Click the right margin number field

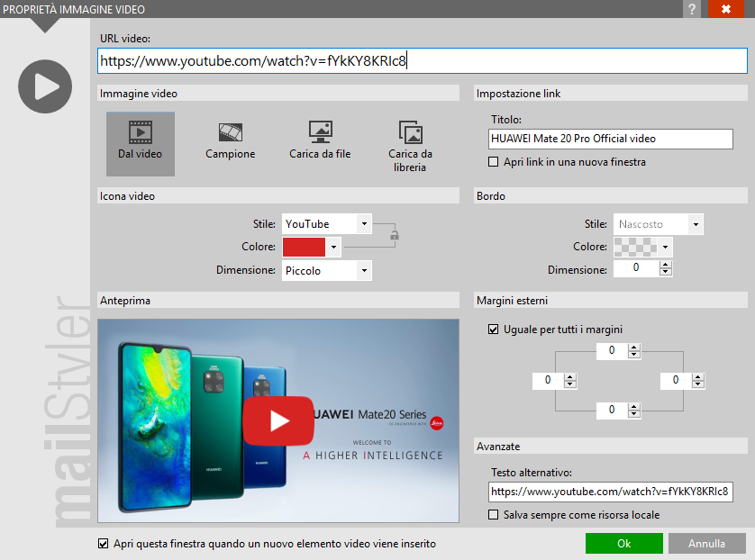pos(676,381)
